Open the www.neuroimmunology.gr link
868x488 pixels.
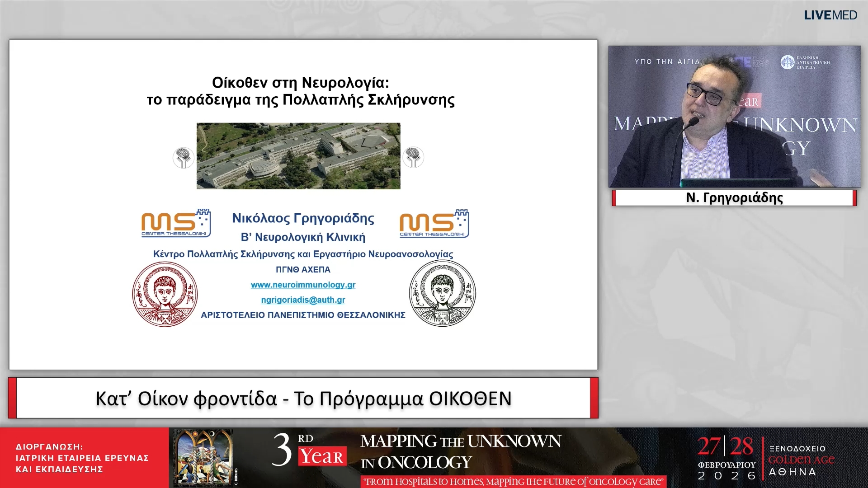(x=303, y=285)
